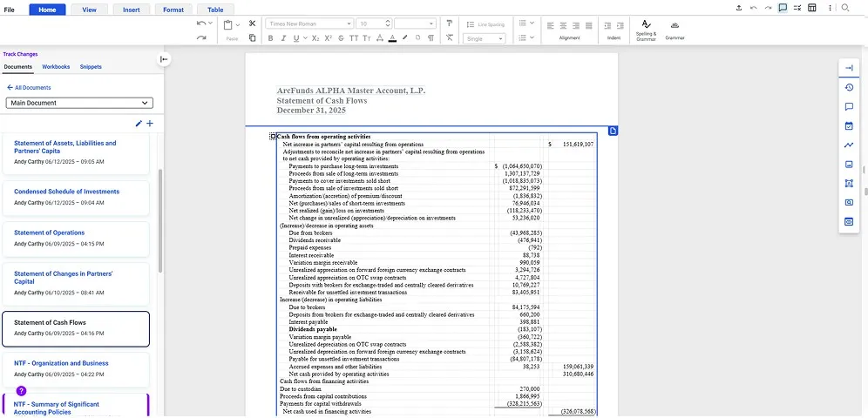Toggle Subscript formatting
The width and height of the screenshot is (868, 418).
coord(315,38)
